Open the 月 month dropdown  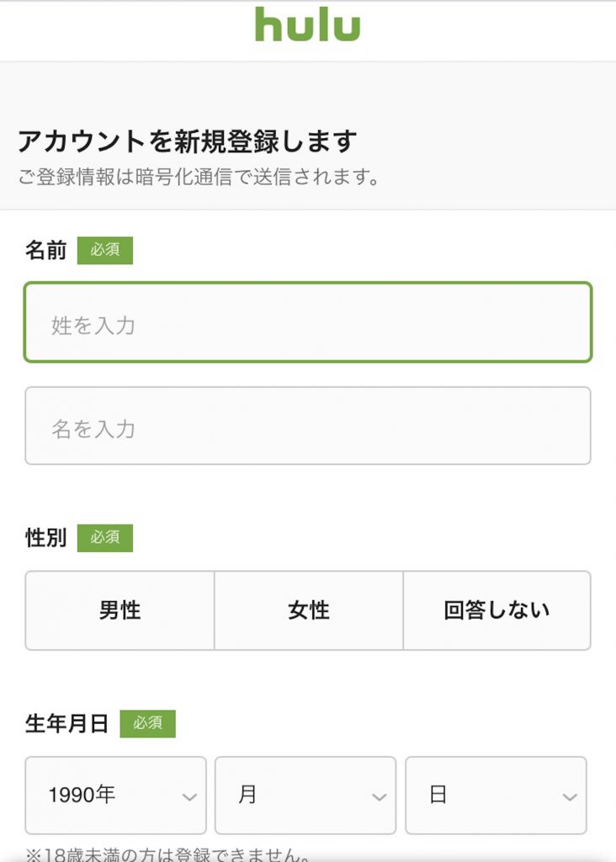305,795
